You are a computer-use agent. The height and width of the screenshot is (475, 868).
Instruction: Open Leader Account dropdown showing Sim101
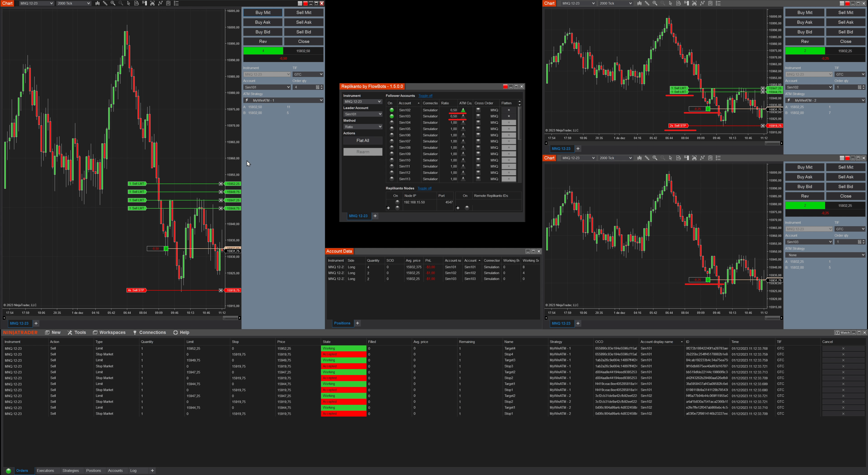pyautogui.click(x=363, y=114)
